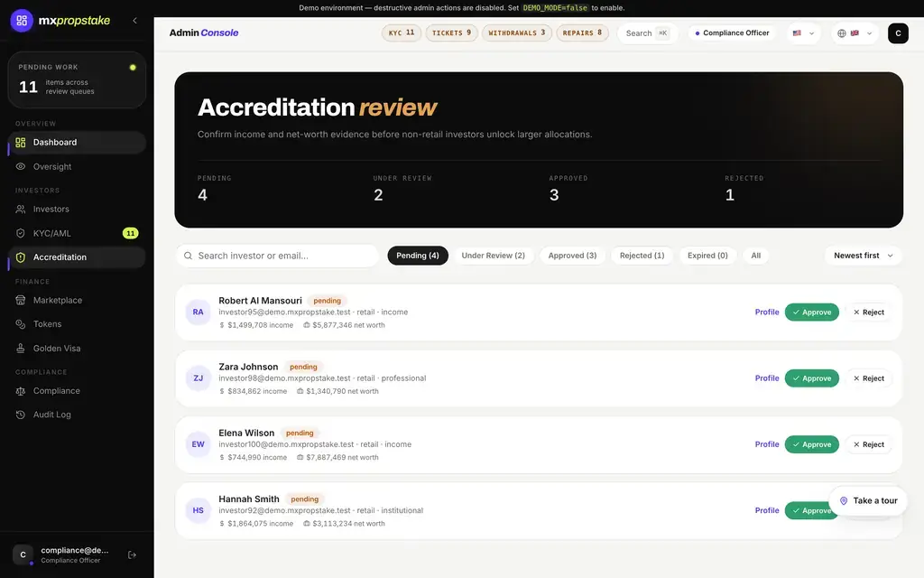Screen dimensions: 924x578
Task: Click the Tickets 9 header pill
Action: click(451, 33)
